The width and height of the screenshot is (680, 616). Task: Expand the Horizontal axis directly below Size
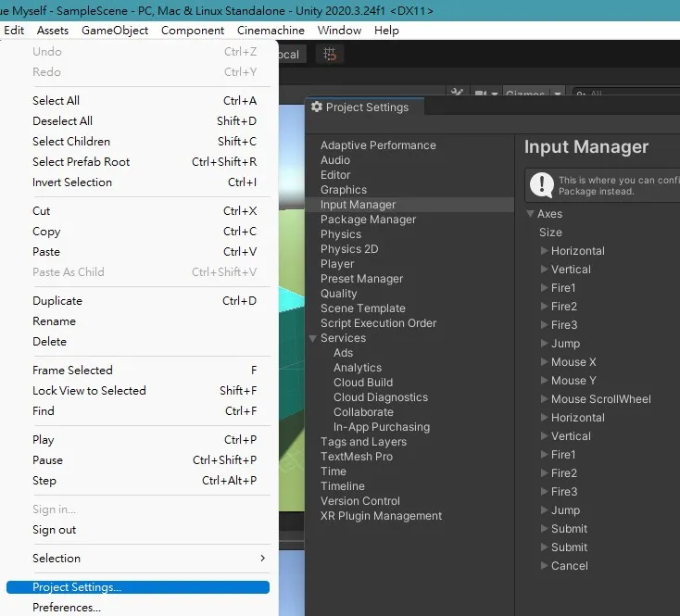(x=544, y=250)
